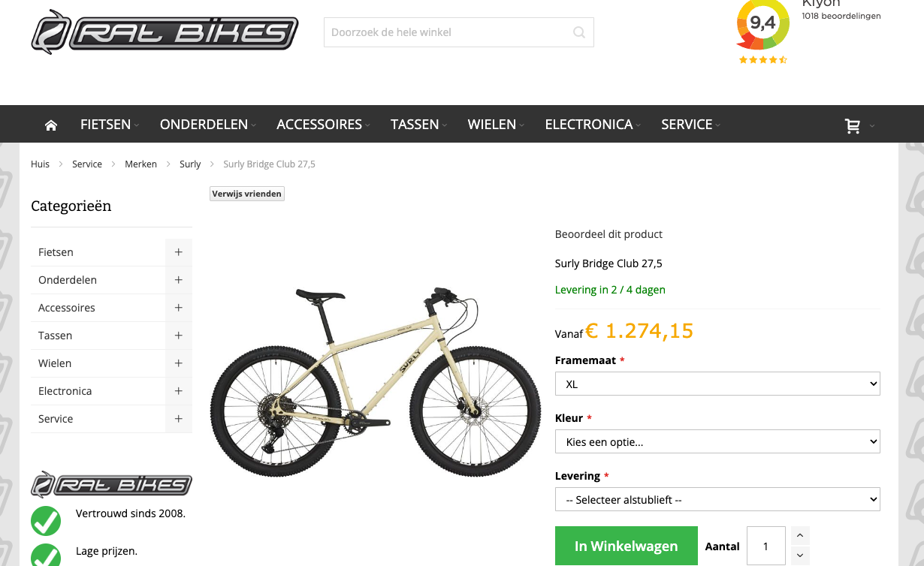The width and height of the screenshot is (924, 566).
Task: Click the Surly Bridge Club bike image
Action: [376, 381]
